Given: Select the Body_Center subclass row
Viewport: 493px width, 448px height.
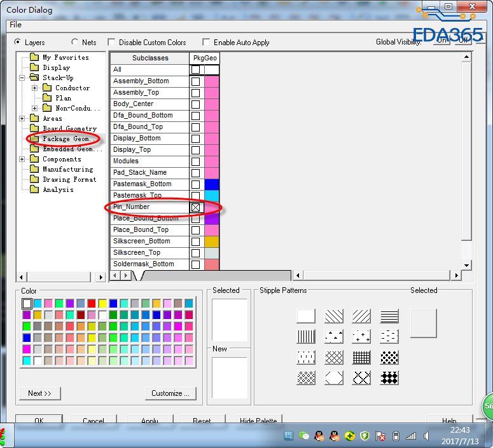Looking at the screenshot, I should tap(150, 104).
